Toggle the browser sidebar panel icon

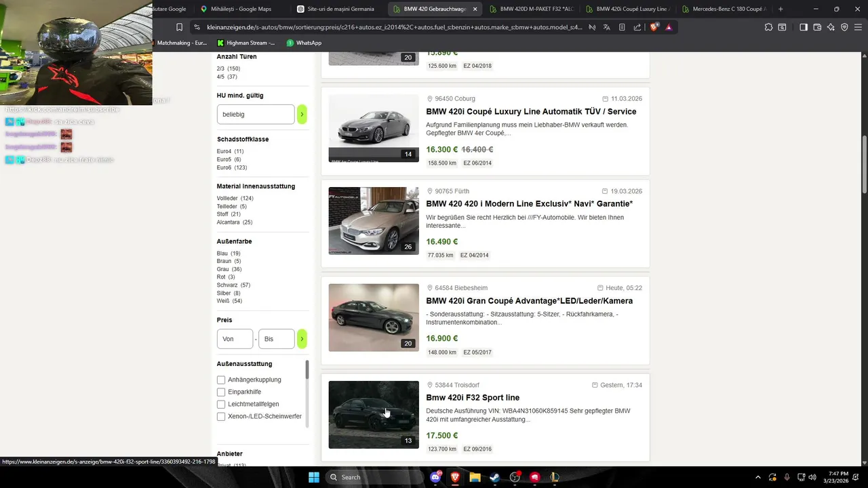click(x=804, y=27)
